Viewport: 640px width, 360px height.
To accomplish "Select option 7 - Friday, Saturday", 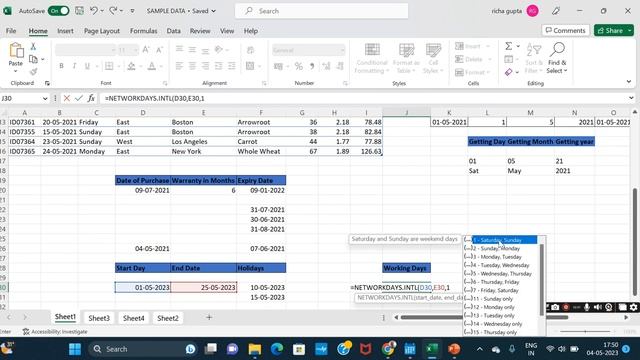I will click(x=500, y=290).
